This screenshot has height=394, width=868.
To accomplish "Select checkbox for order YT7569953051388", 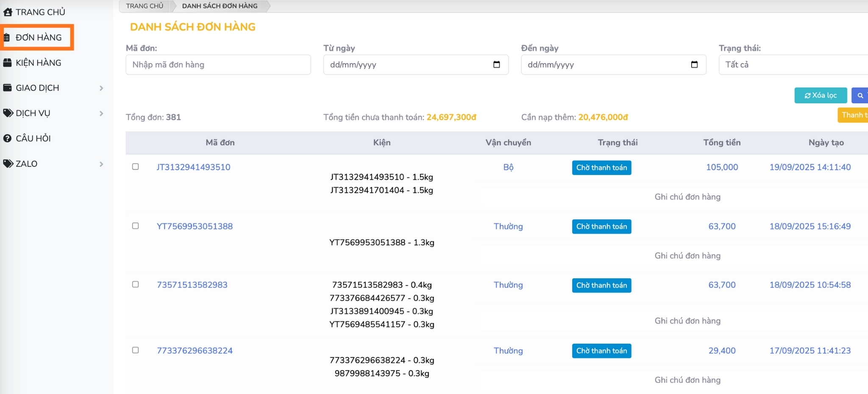I will (136, 226).
